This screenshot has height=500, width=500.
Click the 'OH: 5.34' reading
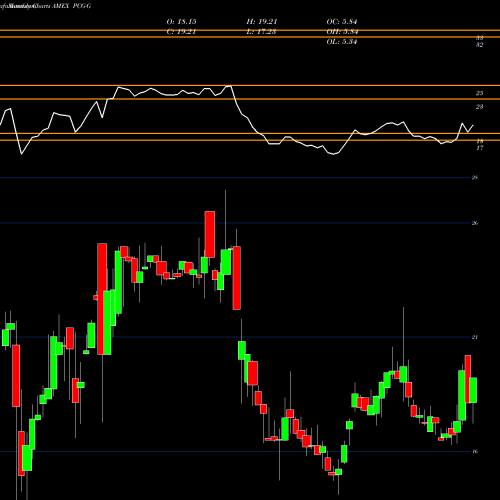pyautogui.click(x=342, y=32)
